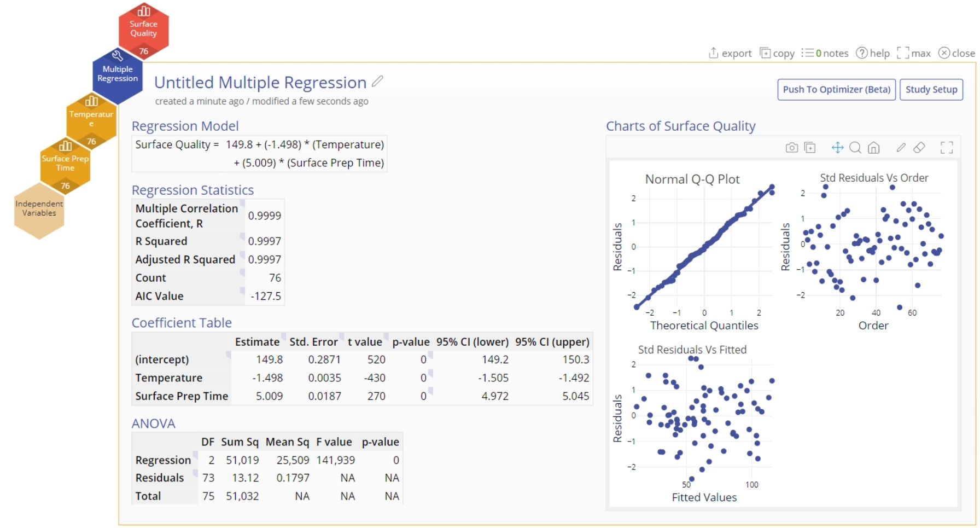Click the Surface Prep Time row label in table

[182, 396]
